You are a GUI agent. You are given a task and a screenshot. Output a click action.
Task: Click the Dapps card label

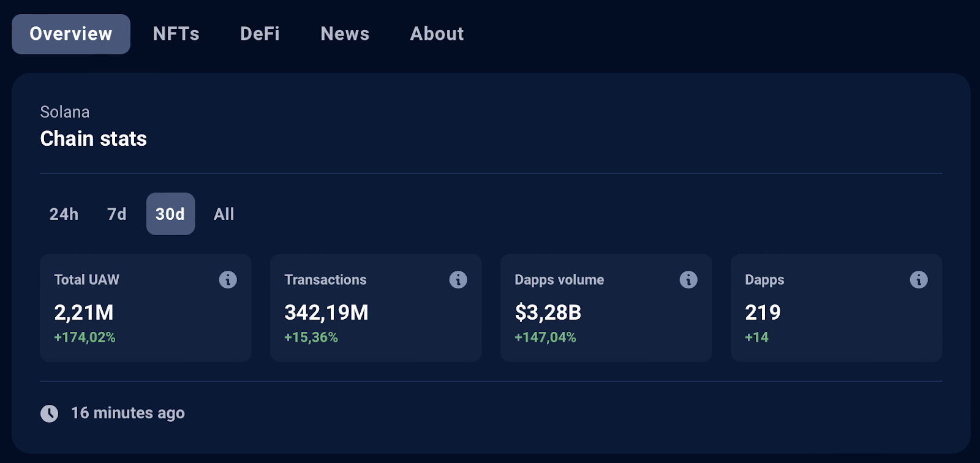(x=764, y=280)
